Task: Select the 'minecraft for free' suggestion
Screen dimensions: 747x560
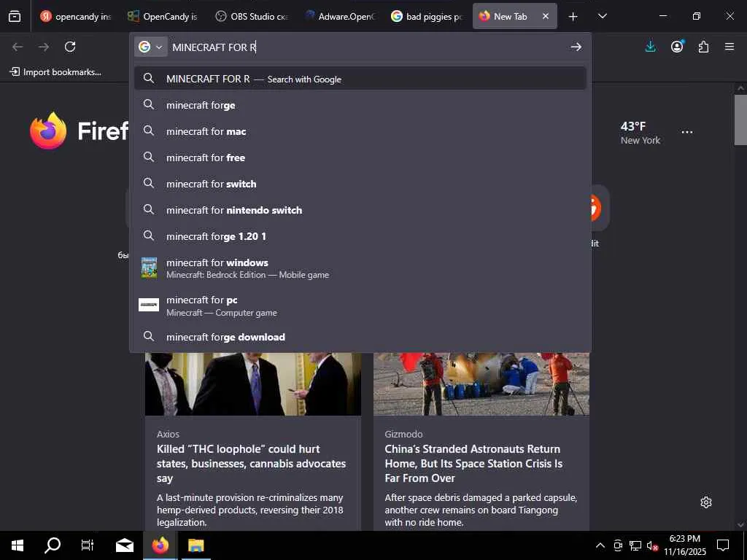Action: (x=360, y=157)
